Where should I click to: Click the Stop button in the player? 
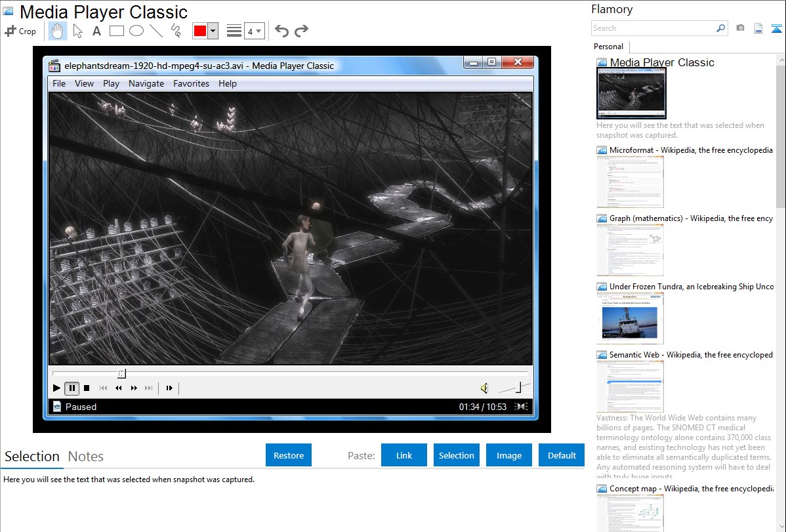coord(87,388)
